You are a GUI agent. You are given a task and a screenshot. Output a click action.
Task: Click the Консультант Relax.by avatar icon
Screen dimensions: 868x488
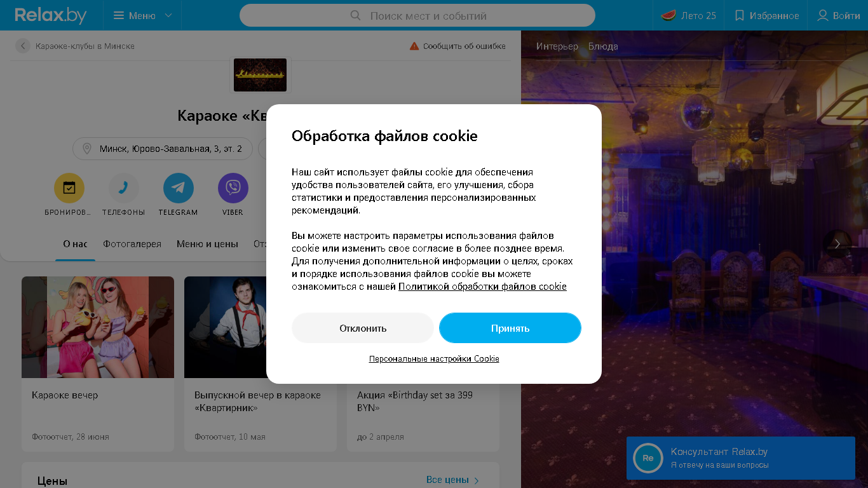tap(648, 458)
